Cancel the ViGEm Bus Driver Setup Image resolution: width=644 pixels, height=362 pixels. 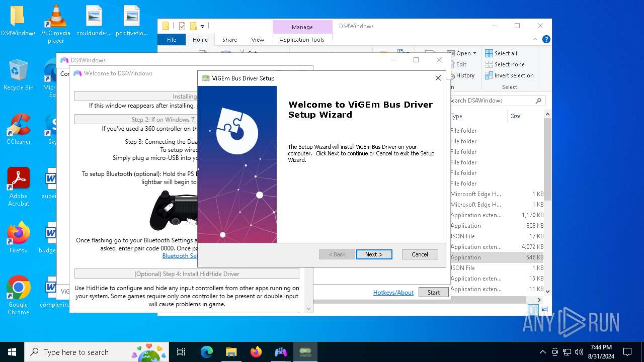(x=420, y=254)
